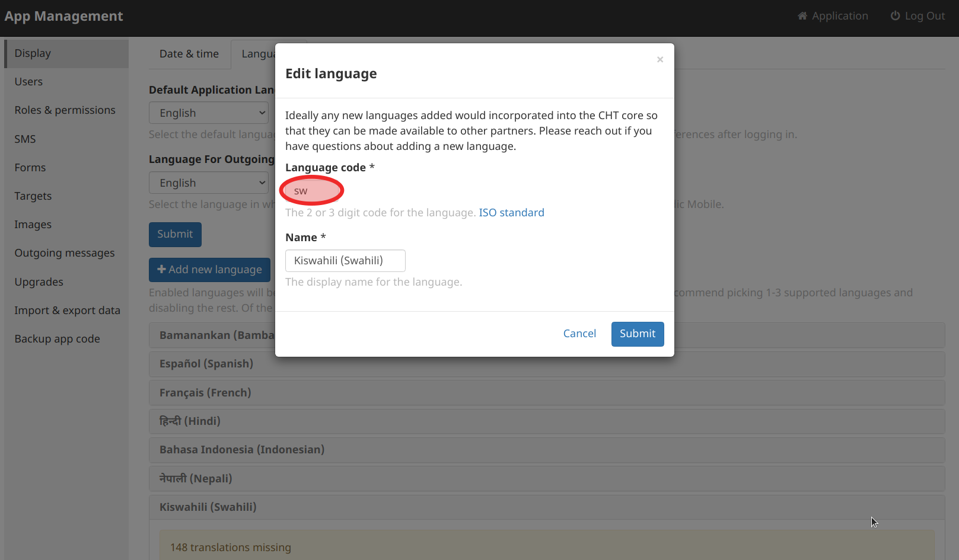Collapse the Kiswahili (Swahili) language row
This screenshot has height=560, width=959.
546,507
